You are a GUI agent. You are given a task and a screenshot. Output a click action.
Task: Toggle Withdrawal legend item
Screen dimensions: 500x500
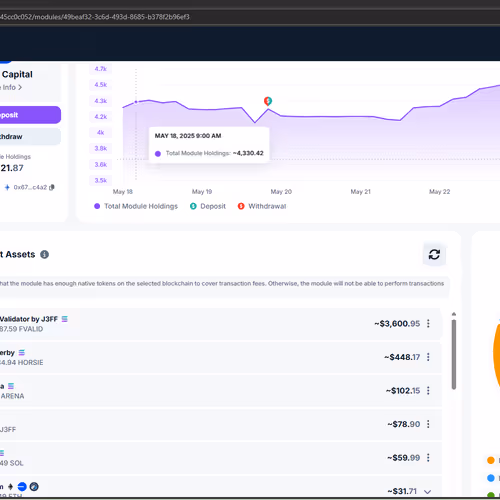[x=262, y=206]
